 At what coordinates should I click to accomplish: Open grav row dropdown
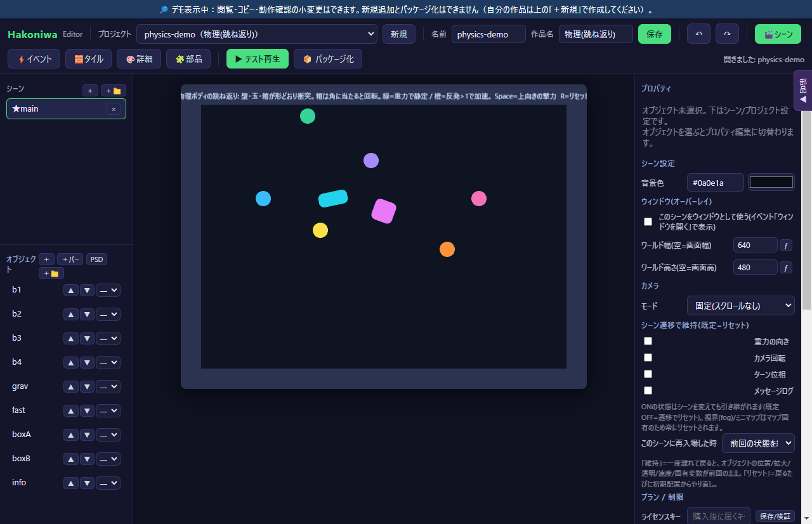(108, 387)
